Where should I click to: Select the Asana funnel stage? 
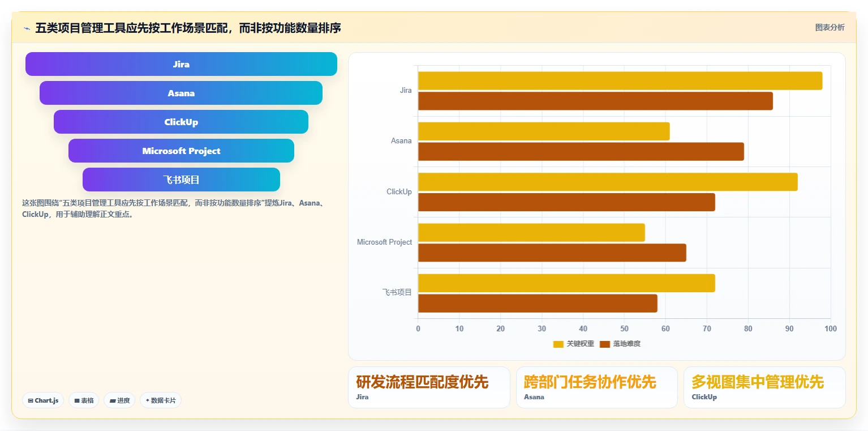[x=181, y=93]
